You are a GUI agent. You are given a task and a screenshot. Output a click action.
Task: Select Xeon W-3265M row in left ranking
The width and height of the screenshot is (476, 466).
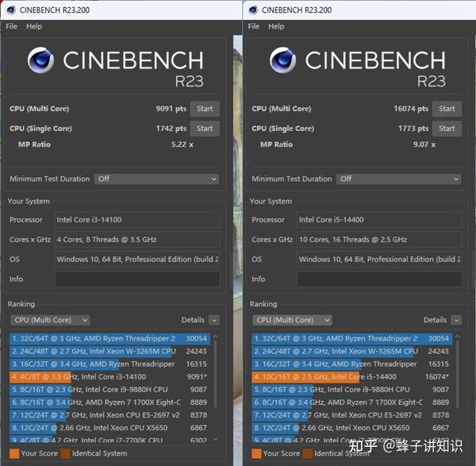pyautogui.click(x=110, y=351)
